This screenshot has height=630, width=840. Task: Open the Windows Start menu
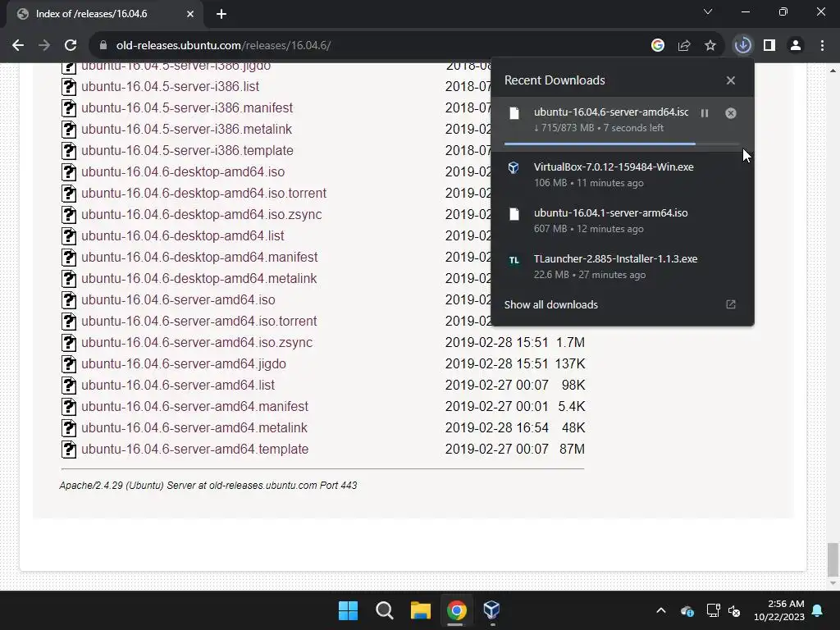point(348,610)
